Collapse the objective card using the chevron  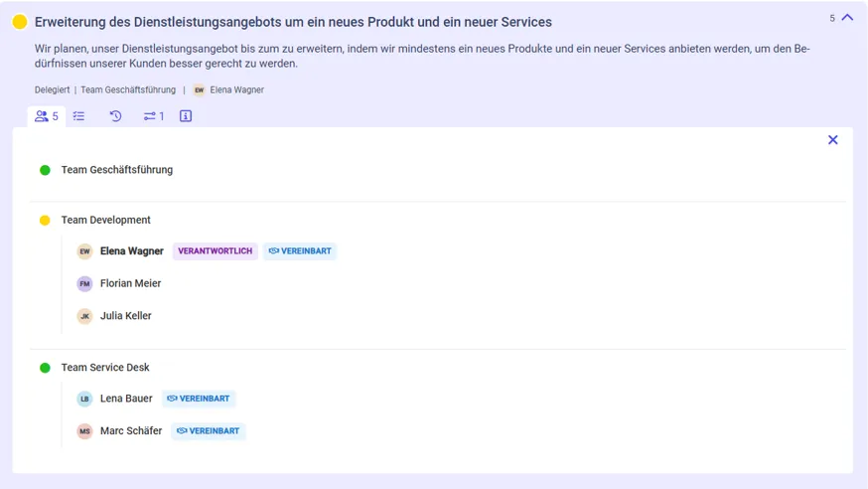(x=847, y=18)
